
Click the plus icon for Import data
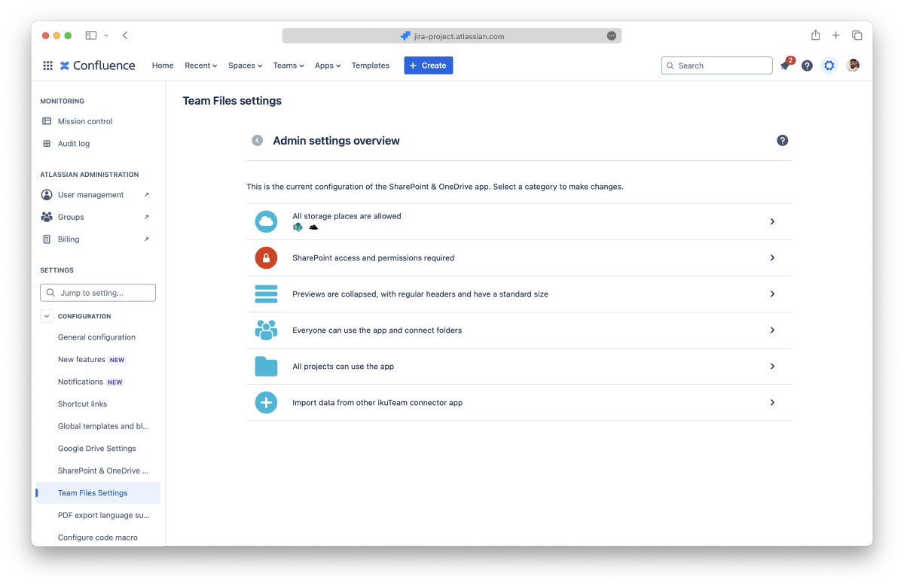click(x=266, y=403)
